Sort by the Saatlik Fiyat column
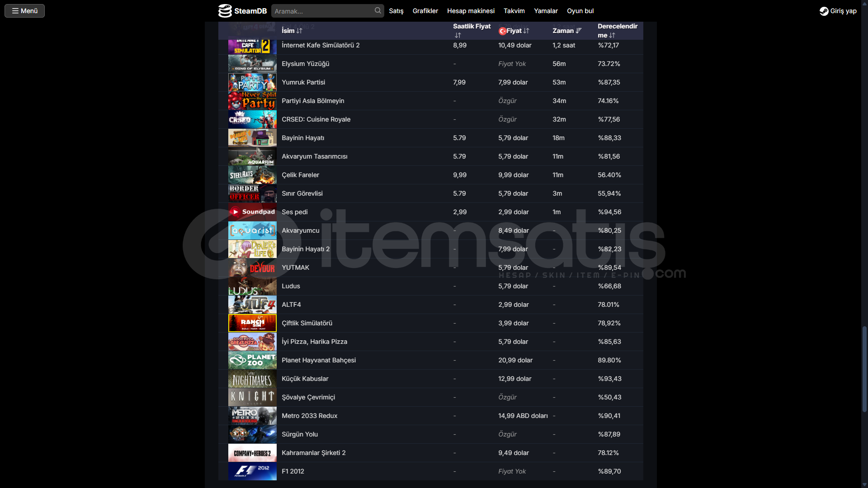Screen dimensions: 868x488 (x=472, y=30)
